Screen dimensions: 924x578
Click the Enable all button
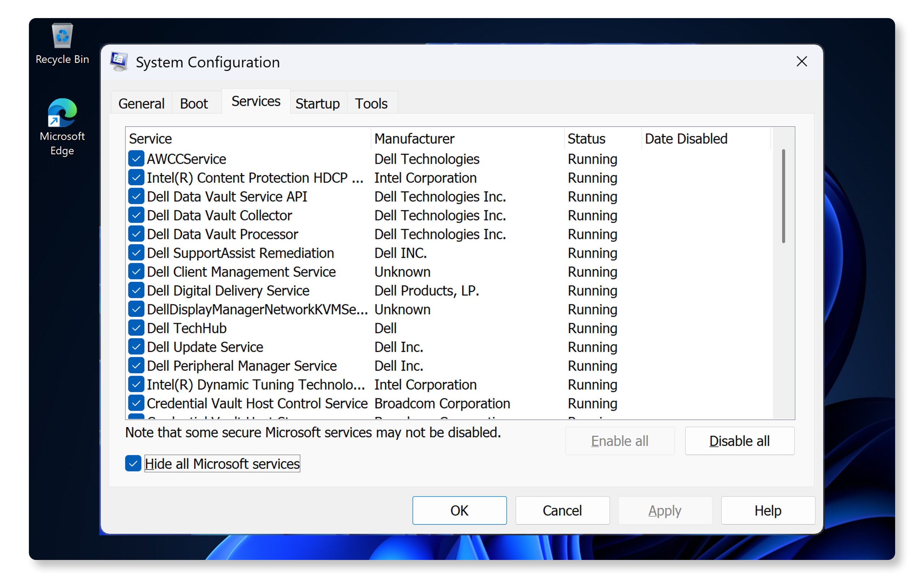[620, 441]
